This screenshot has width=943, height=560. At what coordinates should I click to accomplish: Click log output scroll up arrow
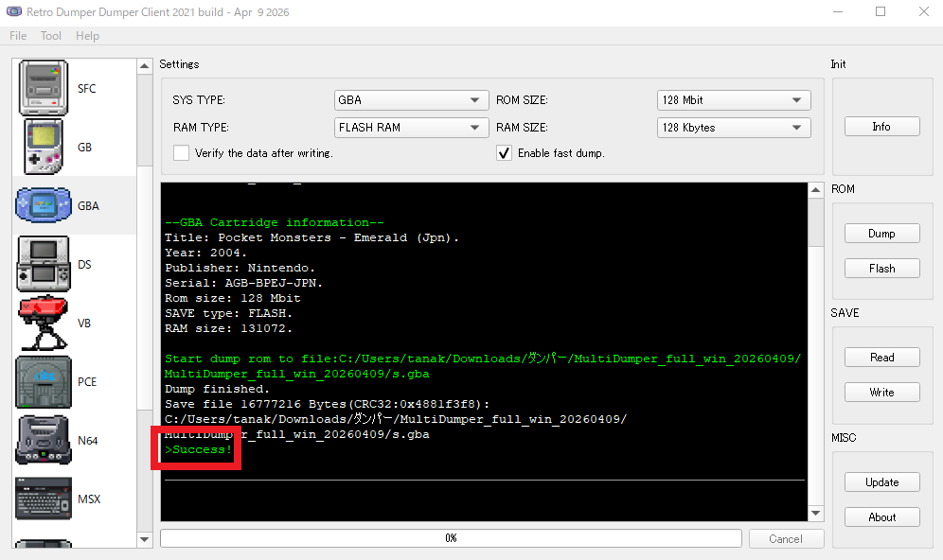(815, 190)
